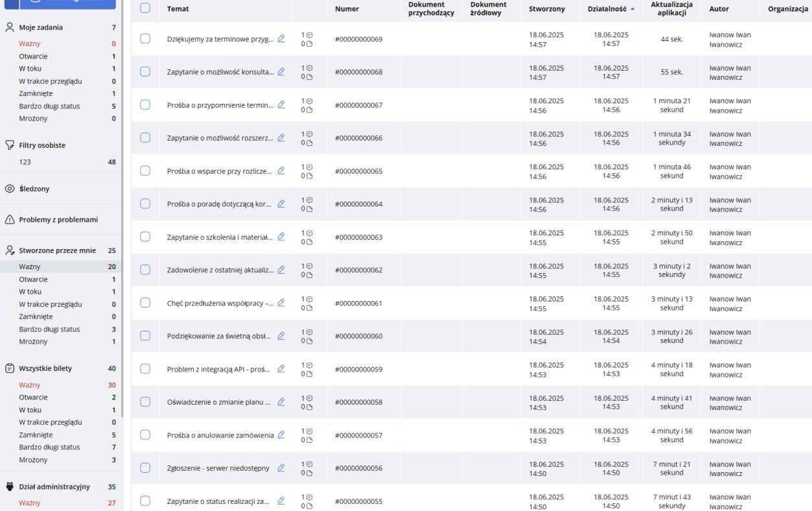The height and width of the screenshot is (511, 812).
Task: Click the "Numer" column header
Action: pyautogui.click(x=347, y=9)
